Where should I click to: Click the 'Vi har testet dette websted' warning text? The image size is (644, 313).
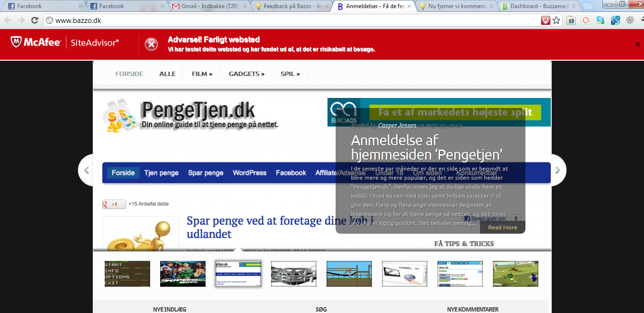pos(272,49)
